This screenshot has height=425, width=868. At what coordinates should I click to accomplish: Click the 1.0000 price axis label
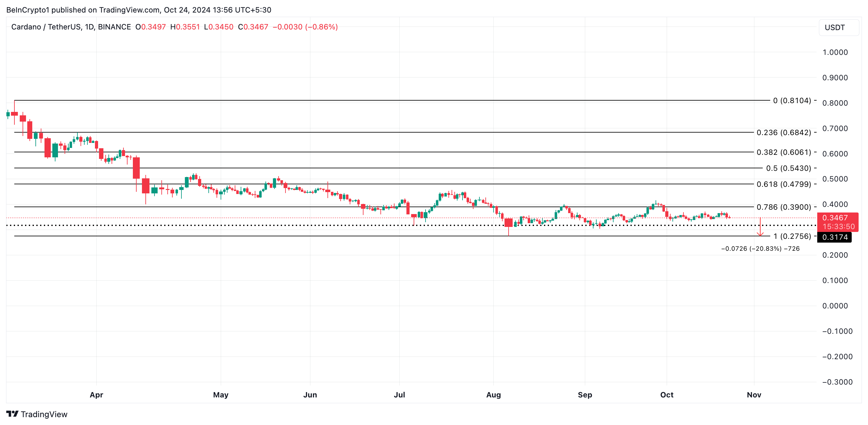pos(835,52)
